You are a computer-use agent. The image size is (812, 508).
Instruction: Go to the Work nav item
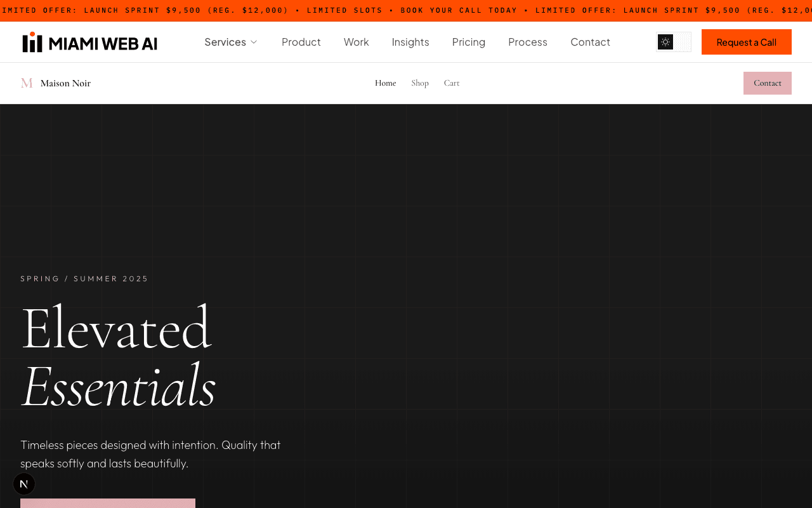356,43
